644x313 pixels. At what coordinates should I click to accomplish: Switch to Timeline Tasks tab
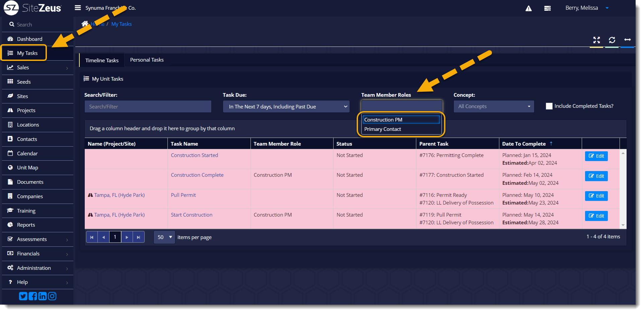[x=102, y=60]
